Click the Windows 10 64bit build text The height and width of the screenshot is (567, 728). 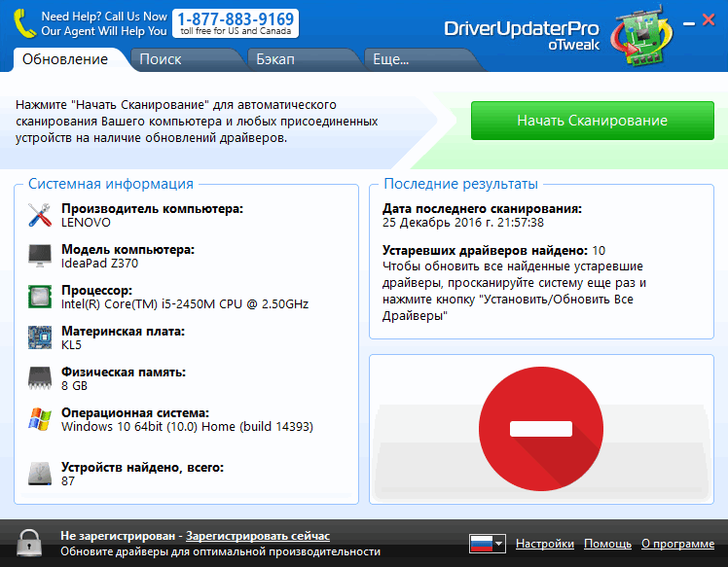click(187, 427)
